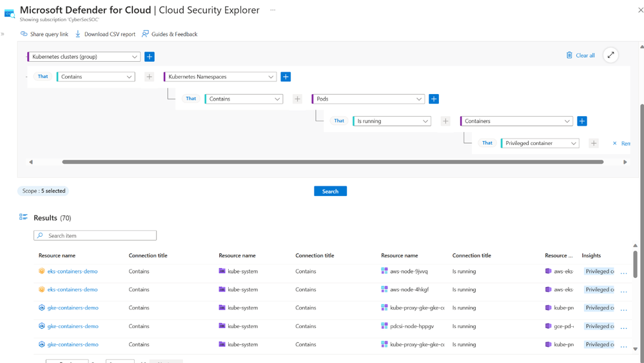Image resolution: width=644 pixels, height=363 pixels.
Task: Open the Kubernetes clusters (group) dropdown
Action: click(x=84, y=57)
